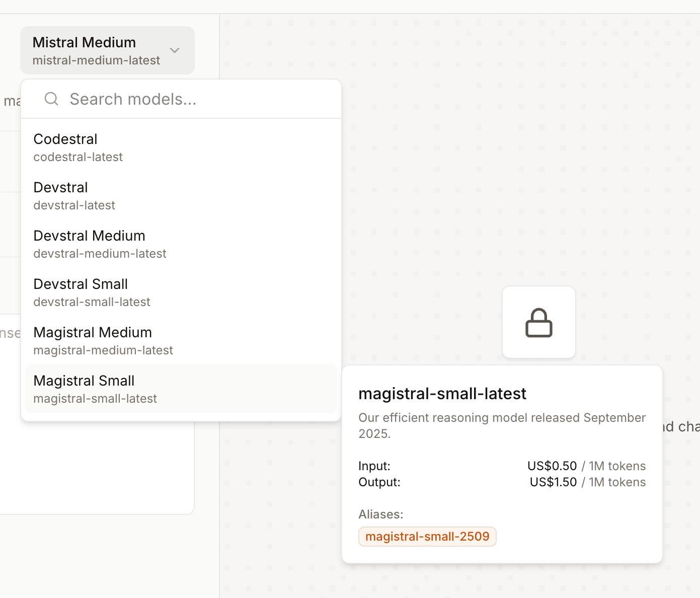
Task: Click the Aliases label in the info card
Action: coord(380,514)
